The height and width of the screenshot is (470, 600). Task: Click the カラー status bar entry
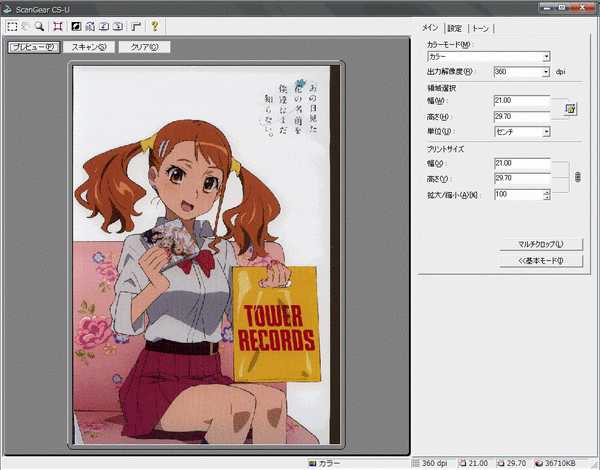[x=324, y=463]
